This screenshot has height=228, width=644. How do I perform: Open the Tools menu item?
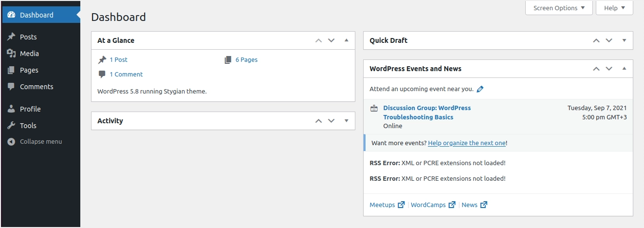[28, 126]
